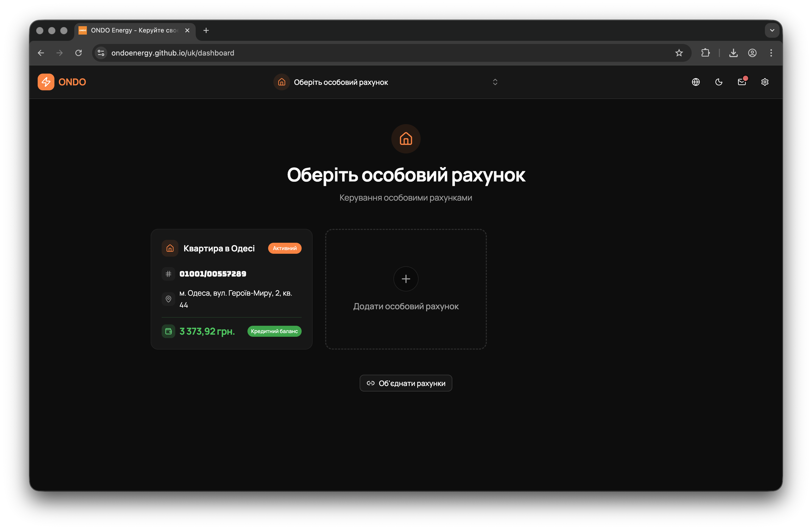
Task: Bookmark the page with the star icon
Action: coord(679,53)
